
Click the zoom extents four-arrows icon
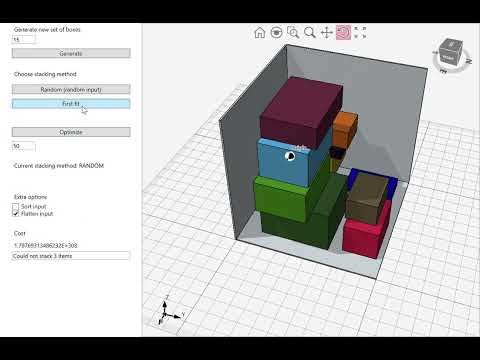click(x=360, y=33)
